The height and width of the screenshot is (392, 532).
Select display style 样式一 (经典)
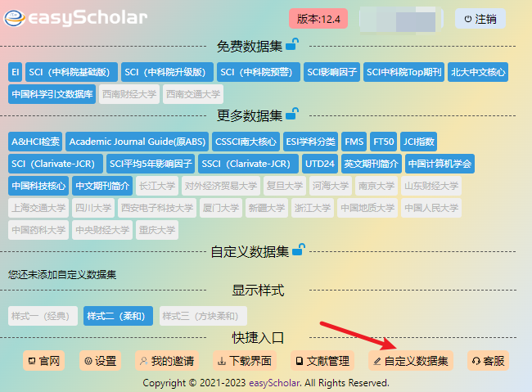pyautogui.click(x=43, y=316)
